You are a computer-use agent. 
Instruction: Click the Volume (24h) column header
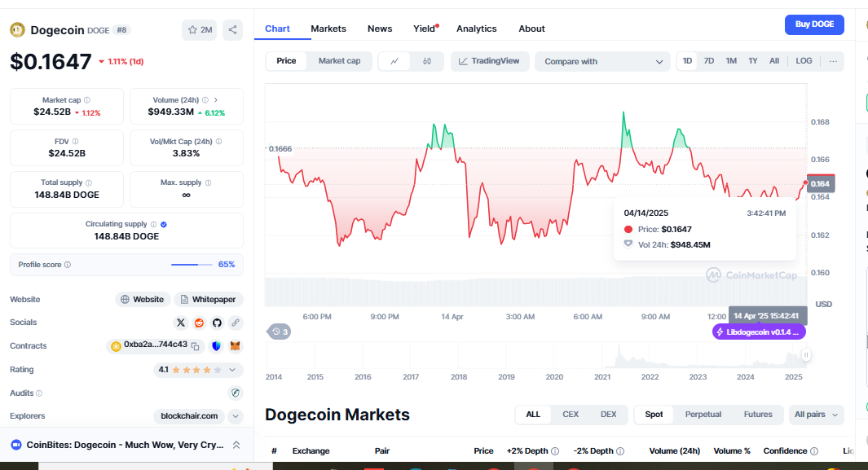tap(674, 451)
